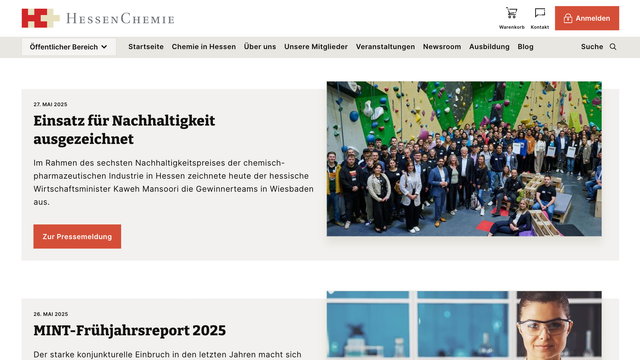Click the chevron next to Öffentlicher Bereich
Screen dimensions: 640x360
pos(104,47)
